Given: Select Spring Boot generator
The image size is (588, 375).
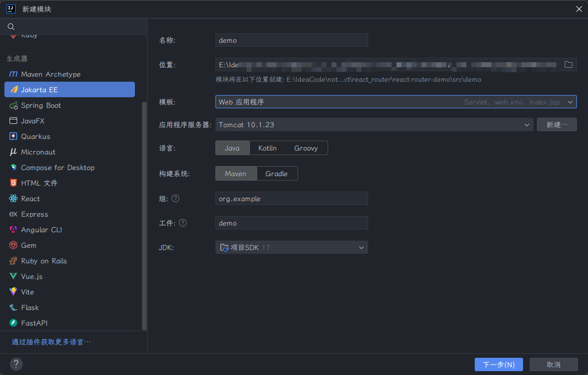Looking at the screenshot, I should [69, 106].
